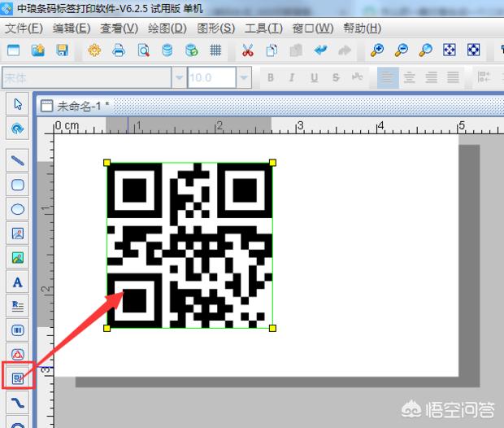This screenshot has width=504, height=428.
Task: Select the line drawing tool
Action: [18, 160]
